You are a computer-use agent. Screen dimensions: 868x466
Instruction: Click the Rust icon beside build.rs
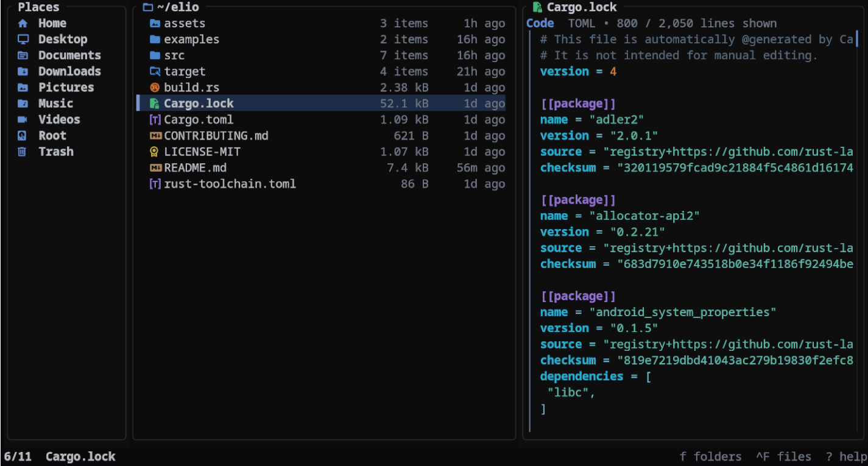[155, 88]
